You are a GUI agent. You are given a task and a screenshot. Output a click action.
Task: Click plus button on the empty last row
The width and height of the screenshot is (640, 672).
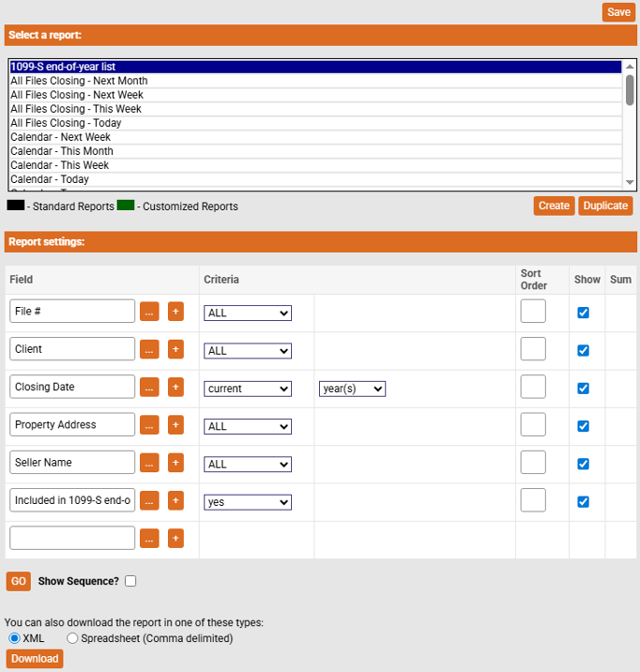click(175, 539)
